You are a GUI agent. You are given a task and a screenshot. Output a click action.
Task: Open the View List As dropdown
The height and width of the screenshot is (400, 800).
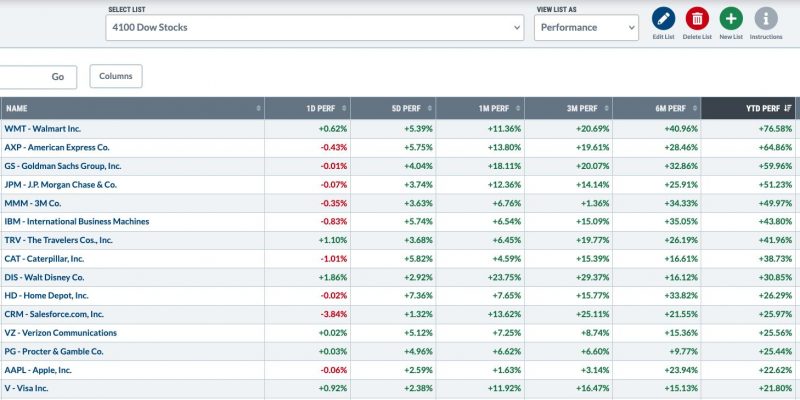(x=586, y=28)
